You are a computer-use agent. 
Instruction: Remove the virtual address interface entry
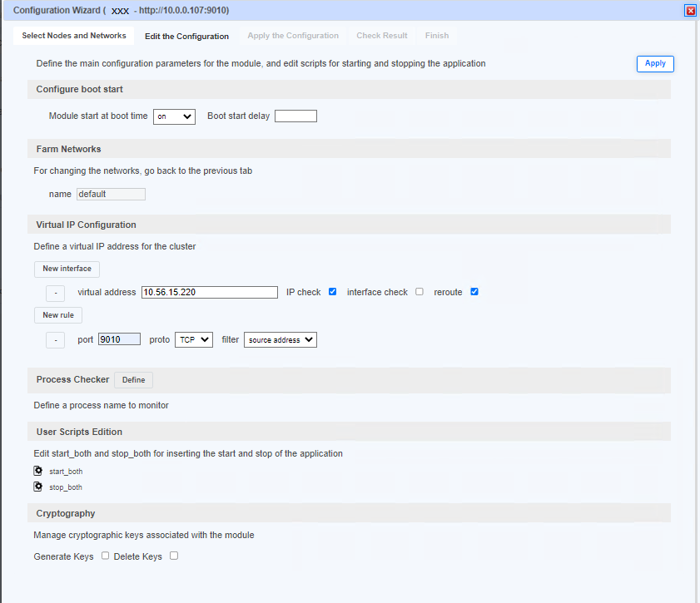coord(55,293)
